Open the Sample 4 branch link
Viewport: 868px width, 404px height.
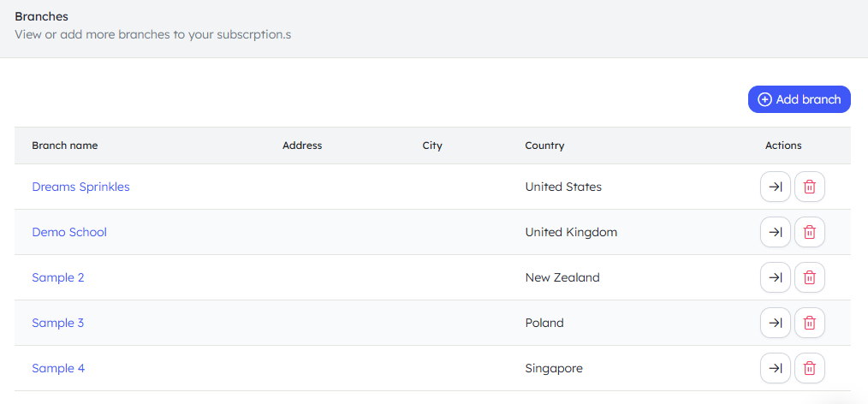[58, 368]
